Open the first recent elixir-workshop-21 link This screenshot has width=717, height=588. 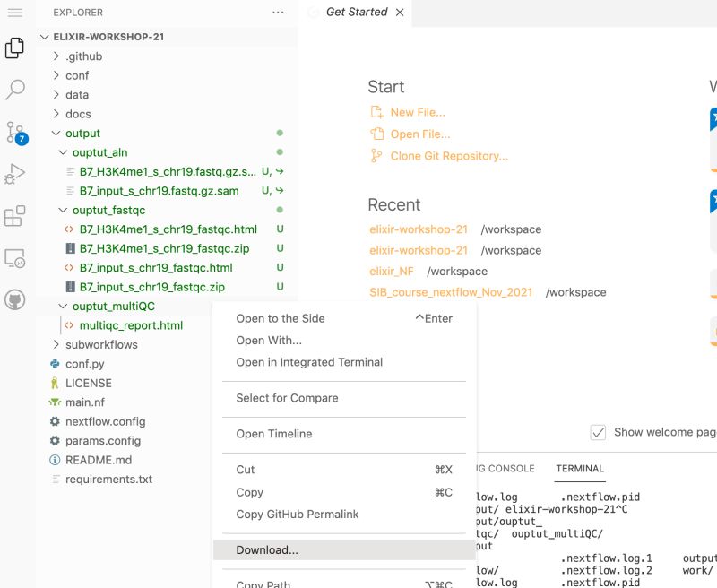point(419,229)
